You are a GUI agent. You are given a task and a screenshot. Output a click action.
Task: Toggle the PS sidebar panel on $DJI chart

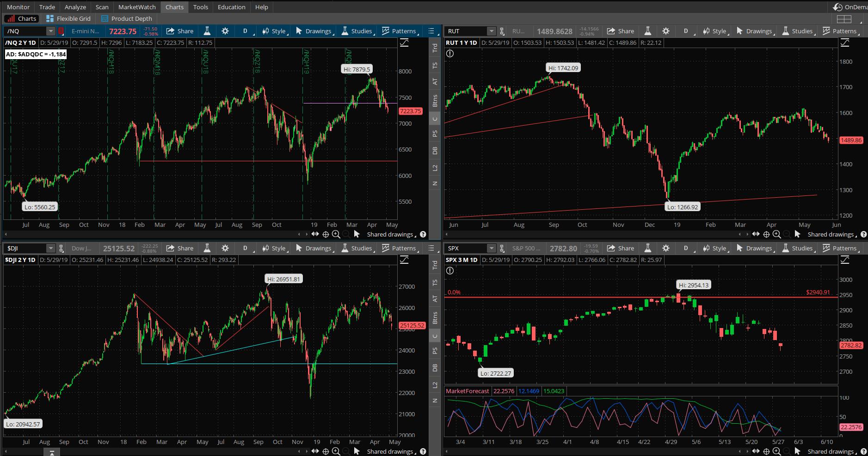pos(435,351)
